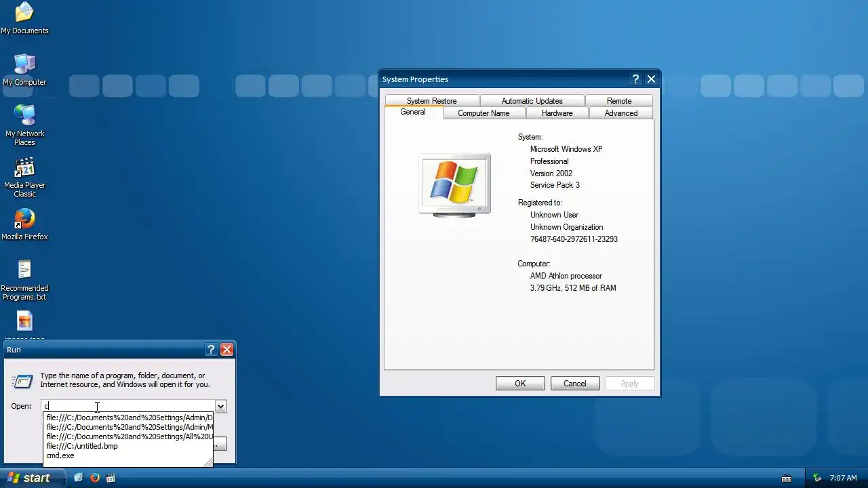Choose file:///C:/untitled.bmp from the autocomplete list
Image resolution: width=868 pixels, height=488 pixels.
(128, 446)
